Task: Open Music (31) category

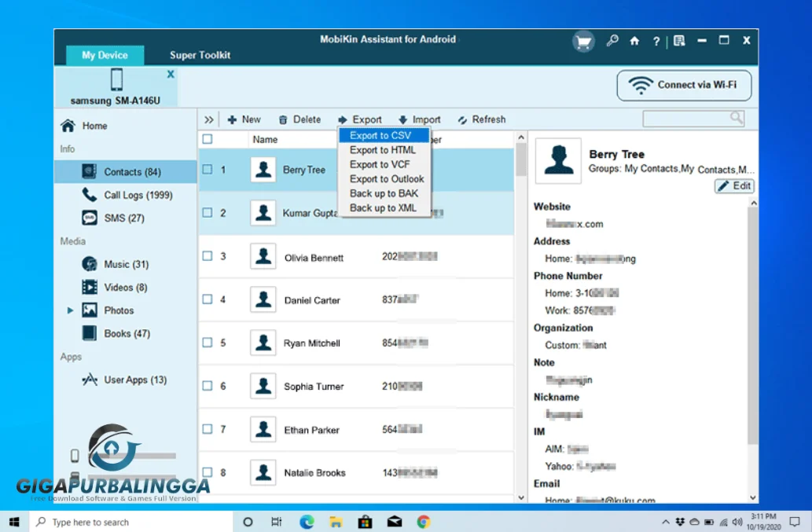Action: [x=115, y=265]
